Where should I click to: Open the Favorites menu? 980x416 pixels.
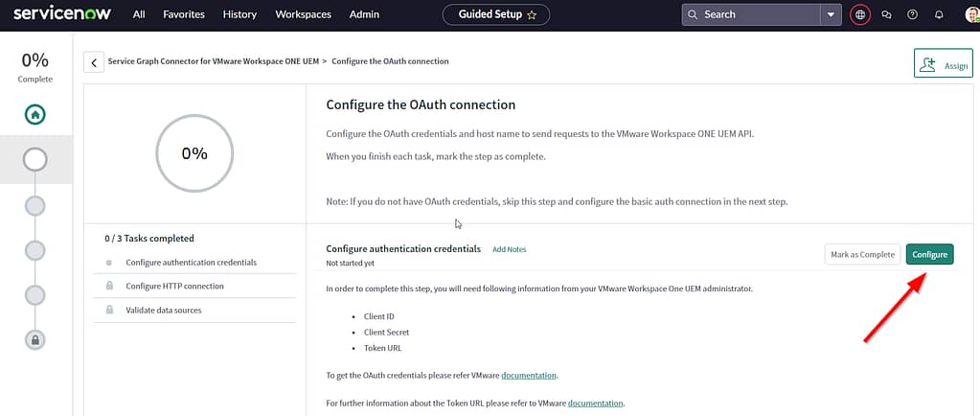tap(183, 14)
